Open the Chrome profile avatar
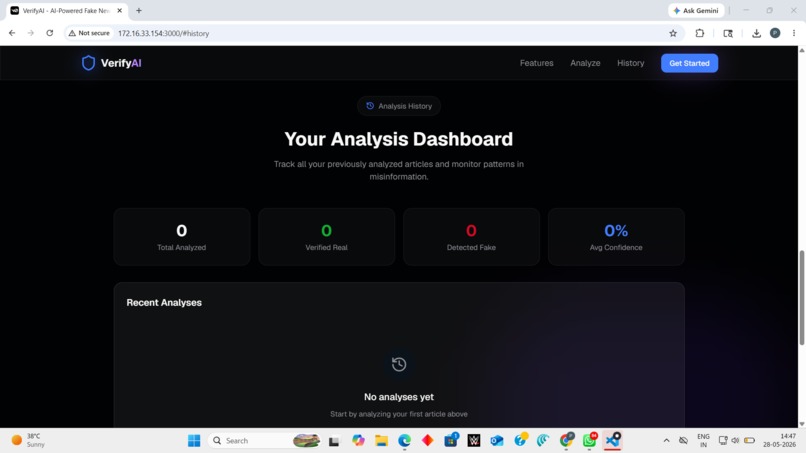806x453 pixels. click(x=775, y=33)
